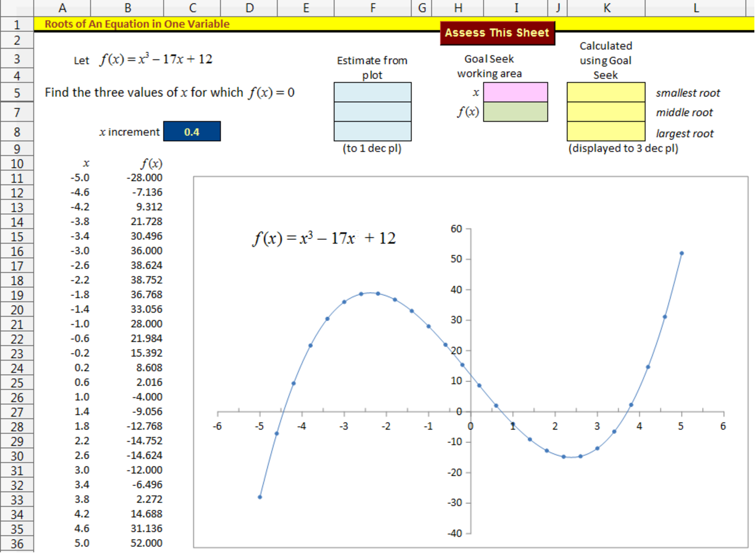Screen dimensions: 756x558
Task: Select the f(x) value 2.016
Action: click(x=149, y=383)
